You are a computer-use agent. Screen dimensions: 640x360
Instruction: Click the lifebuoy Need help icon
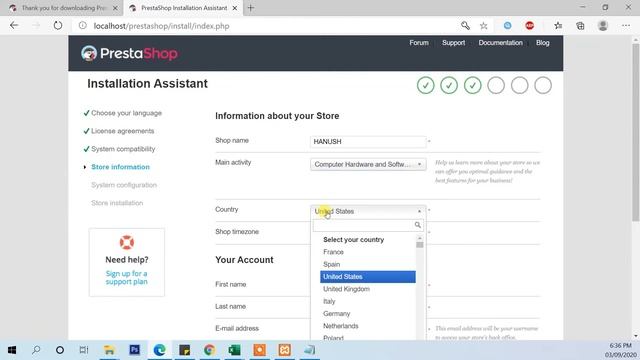coord(127,242)
